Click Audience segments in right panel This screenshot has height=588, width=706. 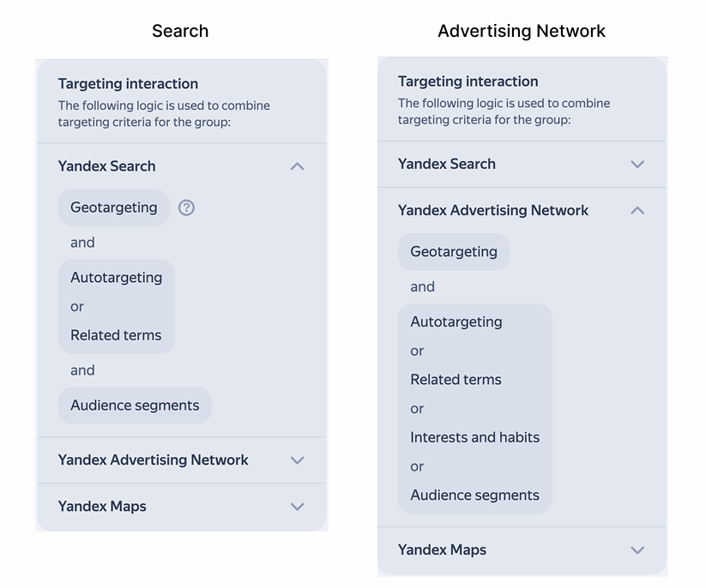pyautogui.click(x=474, y=495)
